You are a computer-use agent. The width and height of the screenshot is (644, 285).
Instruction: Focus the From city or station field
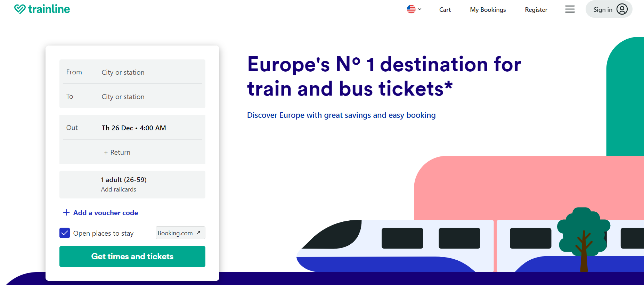point(132,72)
